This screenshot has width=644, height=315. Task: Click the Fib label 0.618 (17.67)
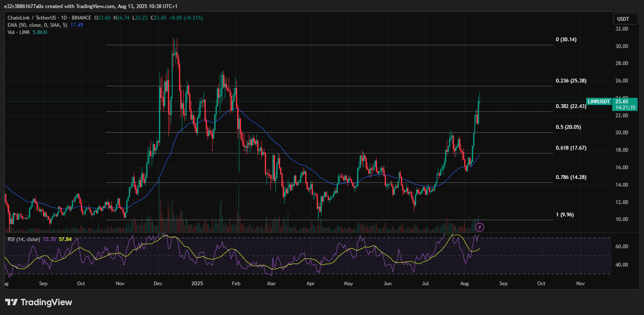pyautogui.click(x=571, y=148)
